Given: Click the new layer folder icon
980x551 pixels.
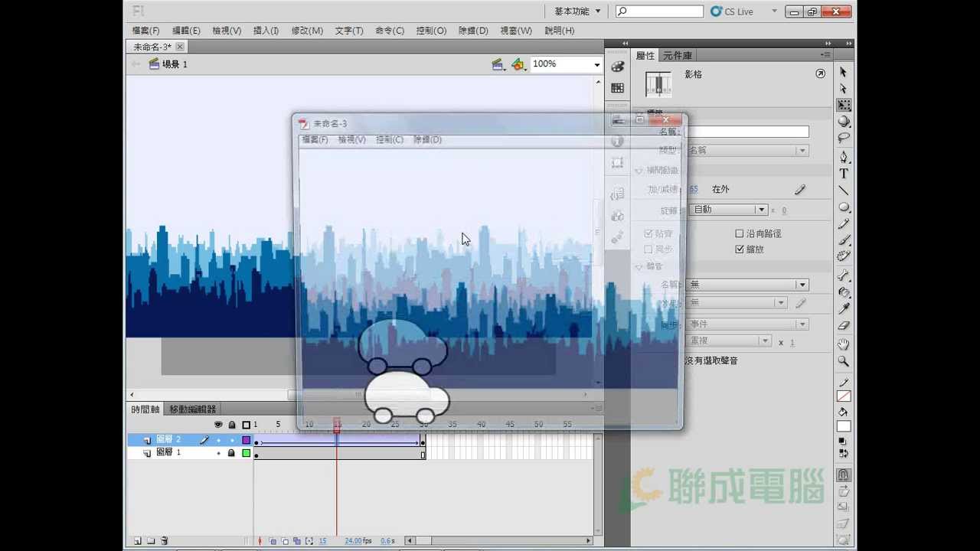Looking at the screenshot, I should click(x=150, y=541).
